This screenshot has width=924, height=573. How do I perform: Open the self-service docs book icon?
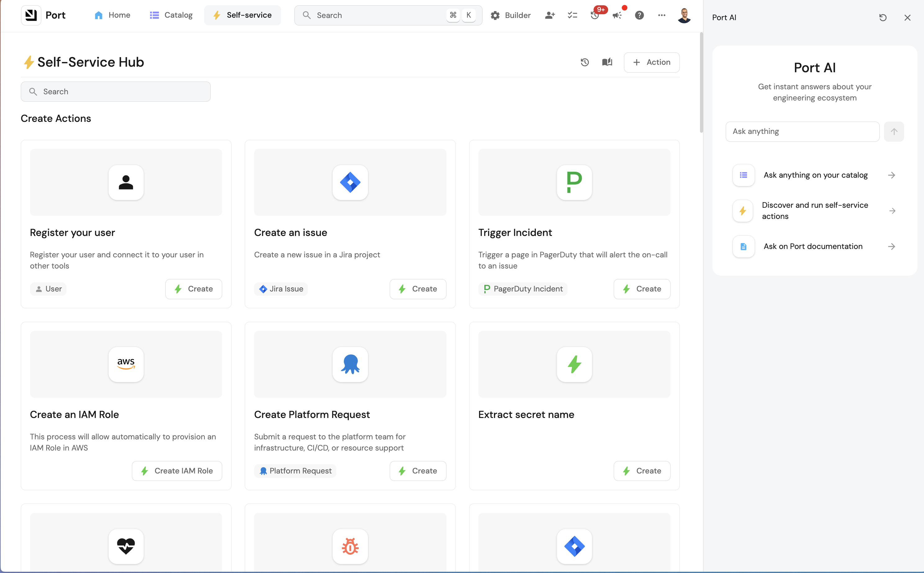click(x=607, y=62)
